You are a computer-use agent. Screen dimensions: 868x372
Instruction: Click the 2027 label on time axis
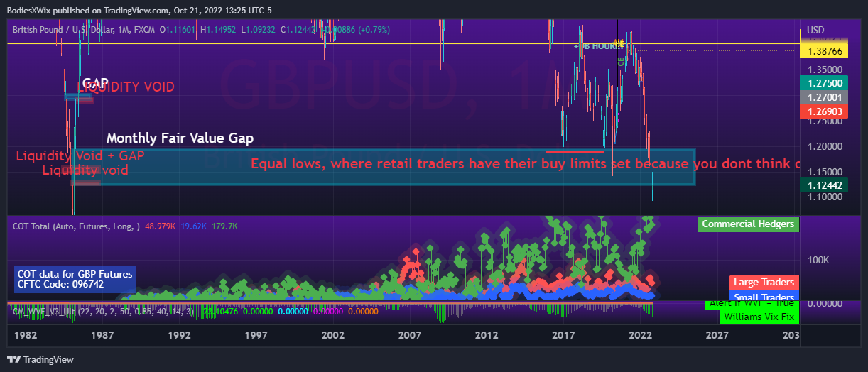pyautogui.click(x=717, y=334)
